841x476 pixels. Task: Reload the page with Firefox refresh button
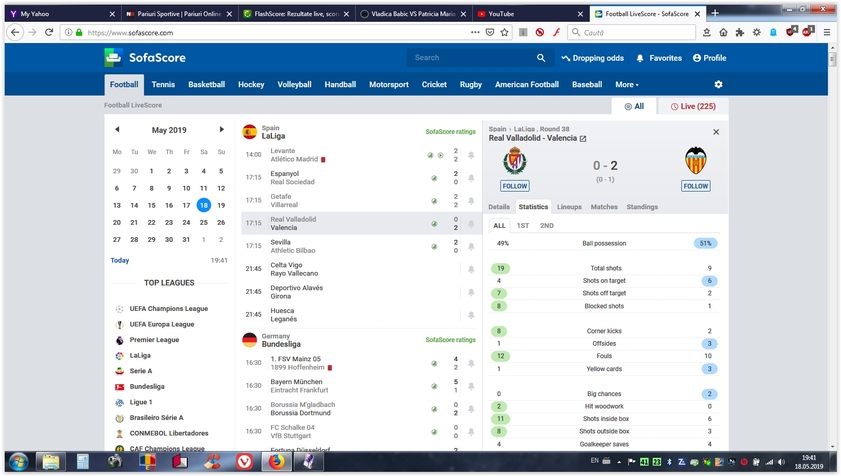[49, 33]
